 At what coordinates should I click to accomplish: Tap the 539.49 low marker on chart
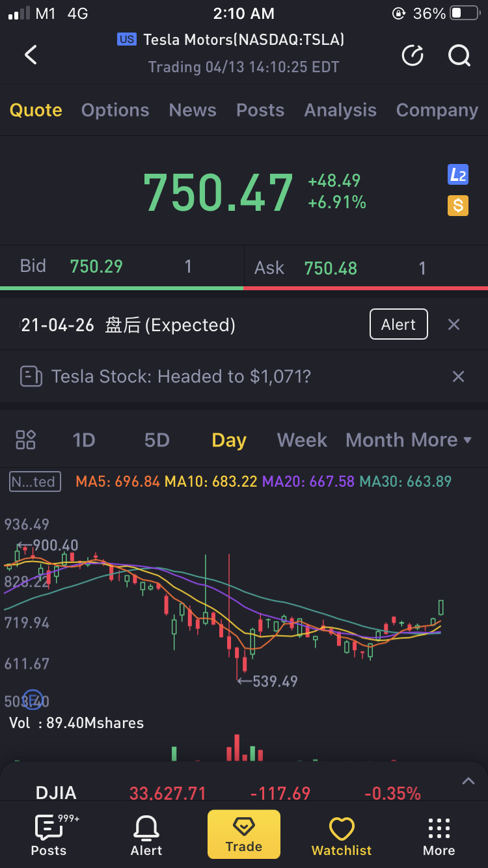pos(267,681)
